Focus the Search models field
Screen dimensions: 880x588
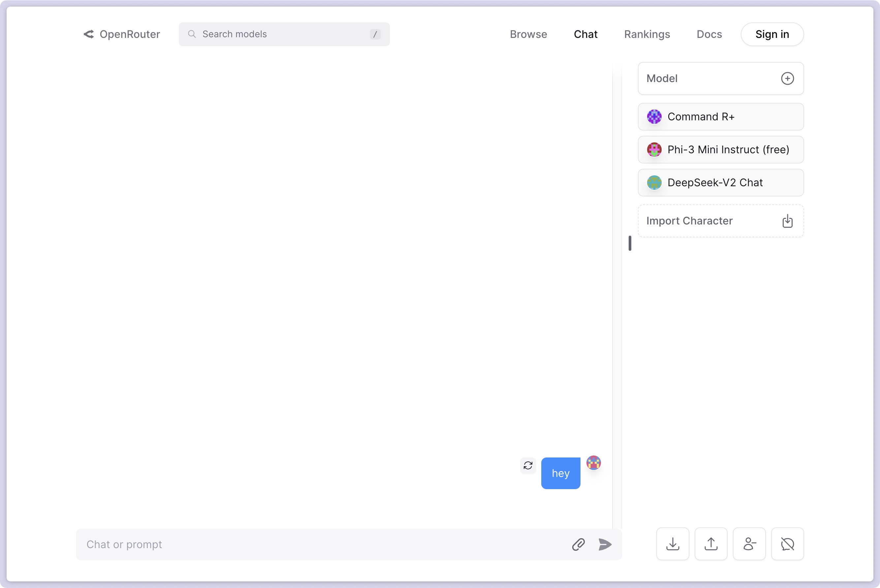click(x=284, y=34)
